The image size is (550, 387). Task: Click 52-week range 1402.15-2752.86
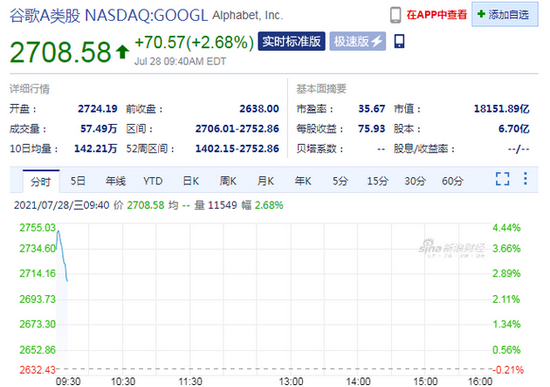point(237,149)
